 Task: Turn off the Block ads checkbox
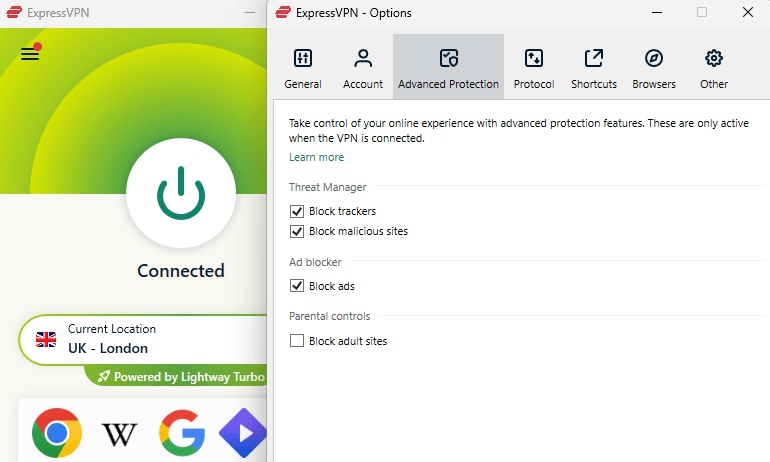[x=297, y=286]
